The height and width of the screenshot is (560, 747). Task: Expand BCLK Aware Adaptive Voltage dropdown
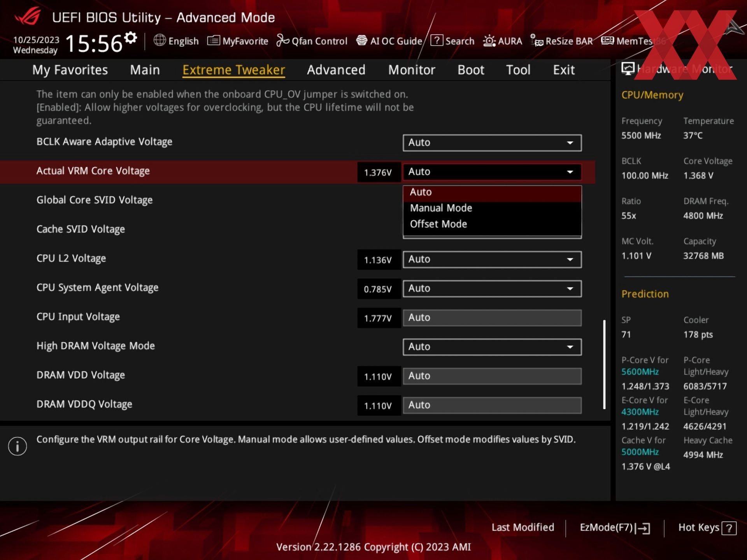(492, 143)
